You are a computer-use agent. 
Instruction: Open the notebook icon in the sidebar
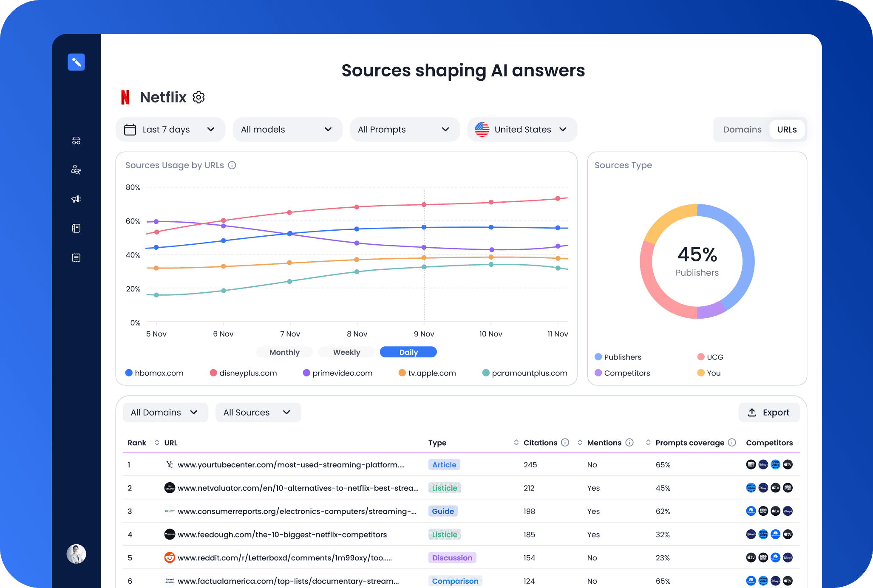(x=76, y=228)
